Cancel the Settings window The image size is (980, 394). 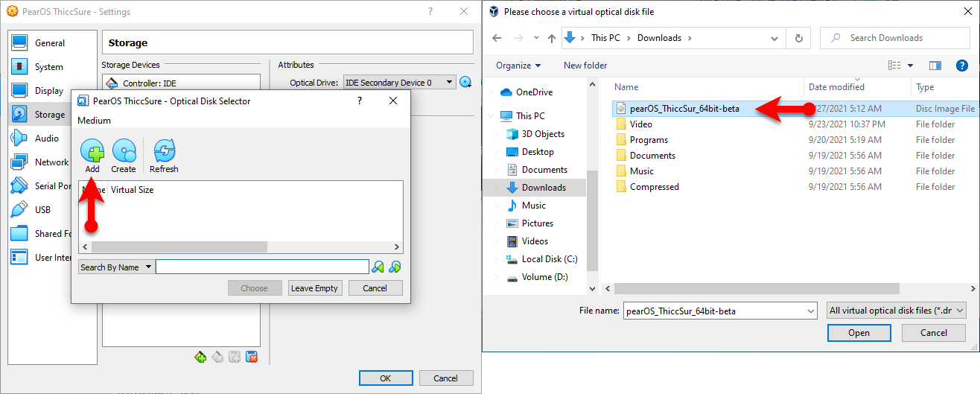point(445,378)
